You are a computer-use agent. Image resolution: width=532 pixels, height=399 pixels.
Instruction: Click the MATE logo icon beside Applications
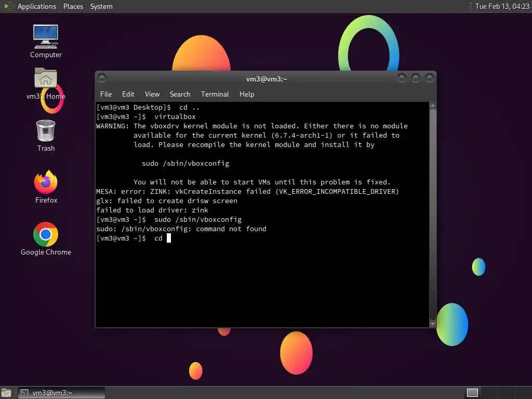(x=8, y=6)
